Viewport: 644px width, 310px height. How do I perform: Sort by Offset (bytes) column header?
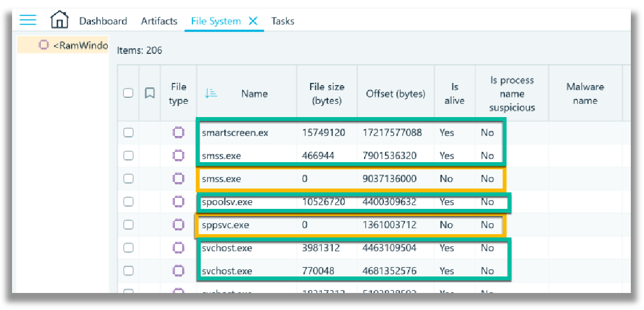tap(395, 93)
